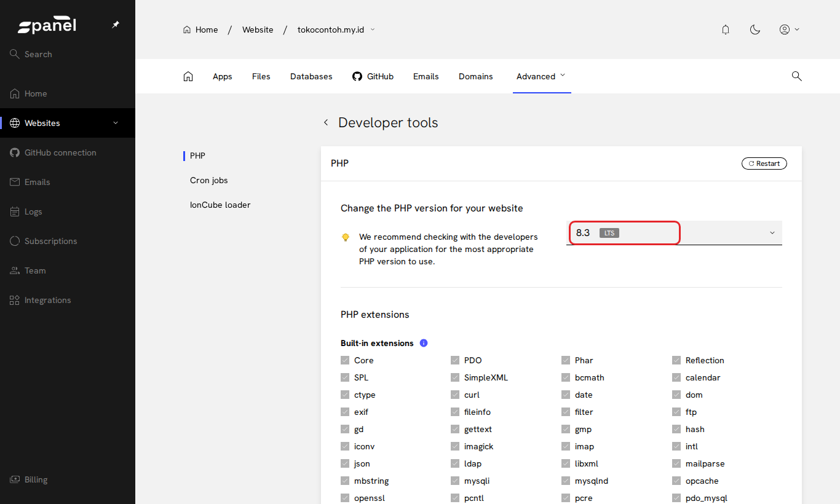Open the tokocontoh.my.id site dropdown
Viewport: 840px width, 504px height.
336,30
